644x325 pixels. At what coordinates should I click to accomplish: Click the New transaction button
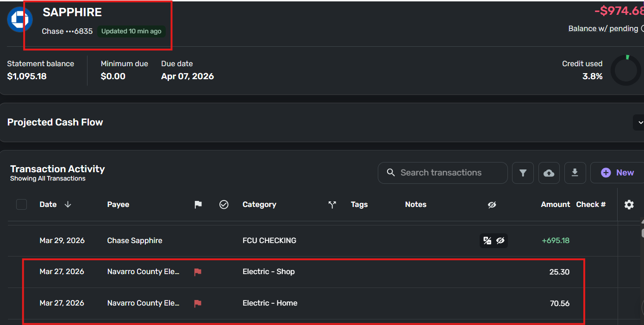click(x=617, y=173)
